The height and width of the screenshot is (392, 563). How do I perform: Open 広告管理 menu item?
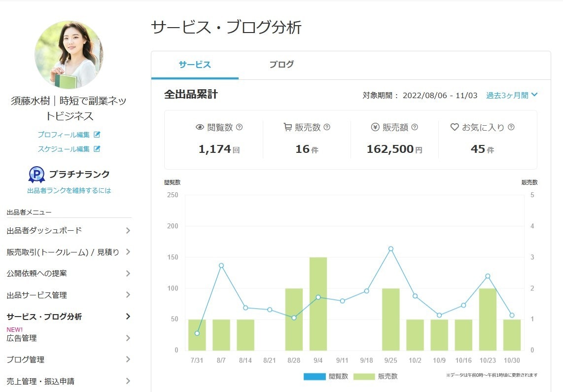(69, 338)
